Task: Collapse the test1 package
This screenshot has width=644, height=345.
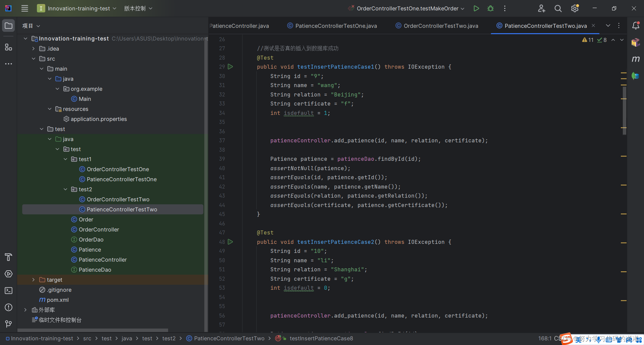Action: click(66, 159)
